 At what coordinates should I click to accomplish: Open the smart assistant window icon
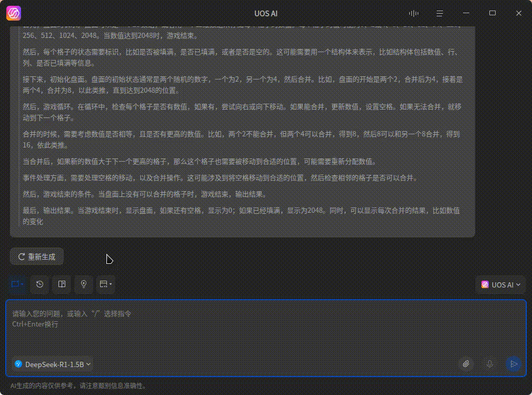(103, 284)
